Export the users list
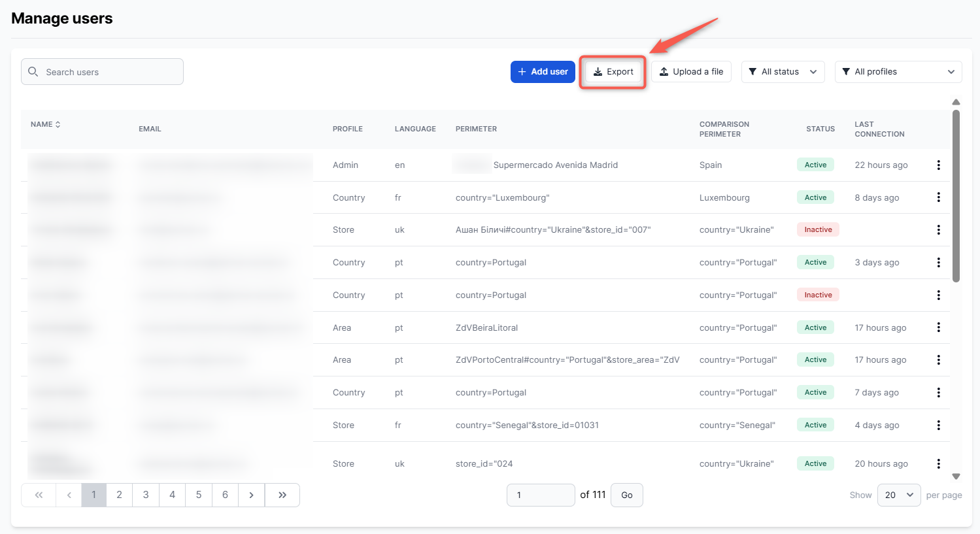Viewport: 980px width, 534px height. point(613,72)
